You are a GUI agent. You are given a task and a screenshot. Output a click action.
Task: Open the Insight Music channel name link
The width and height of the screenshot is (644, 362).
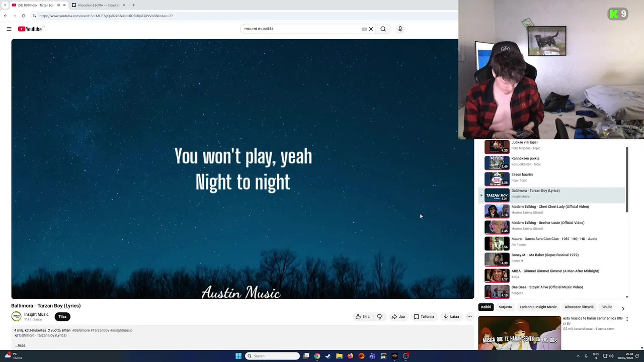point(36,314)
